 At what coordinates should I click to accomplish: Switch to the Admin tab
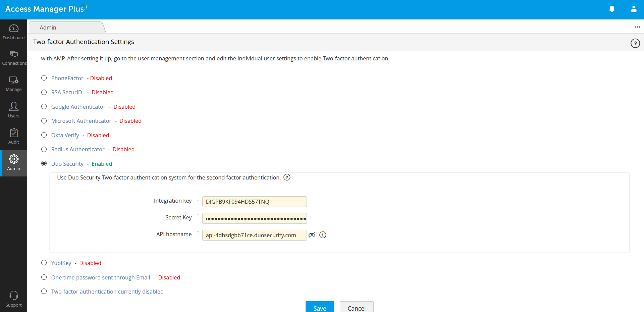(x=67, y=28)
